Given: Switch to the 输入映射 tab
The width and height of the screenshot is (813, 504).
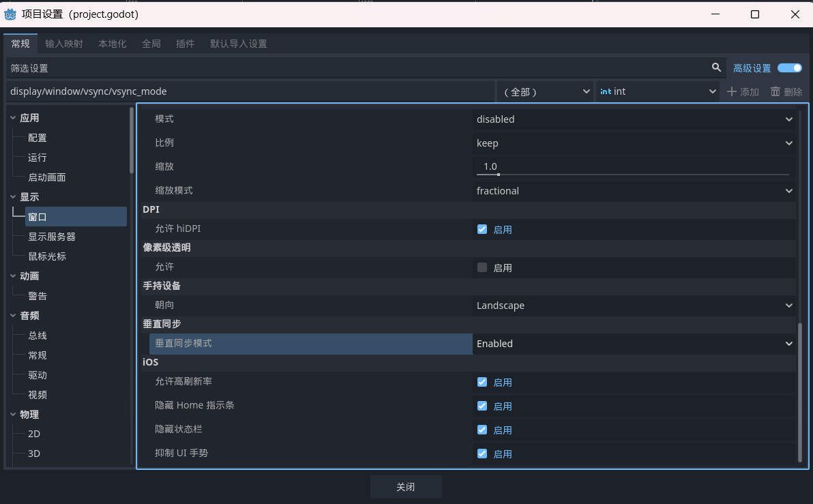Looking at the screenshot, I should click(x=64, y=44).
